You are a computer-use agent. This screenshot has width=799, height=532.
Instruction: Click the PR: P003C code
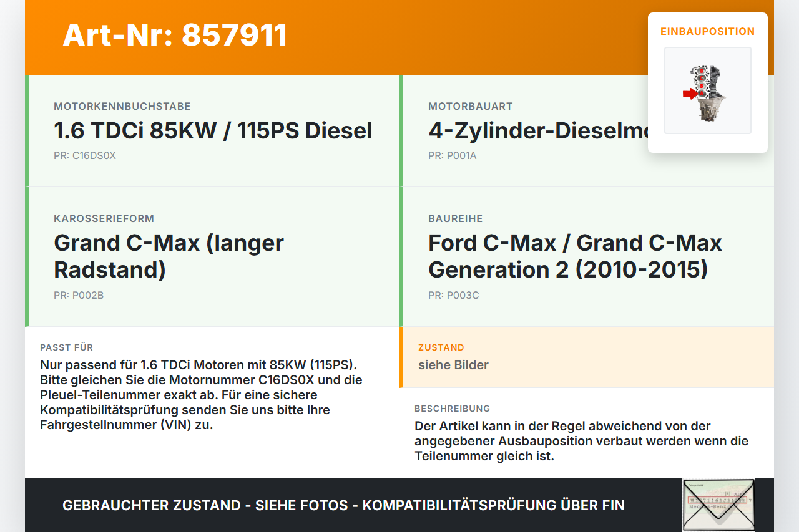point(454,295)
